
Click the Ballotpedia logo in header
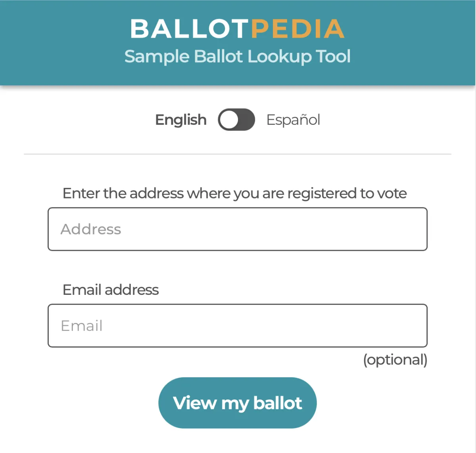coord(237,29)
